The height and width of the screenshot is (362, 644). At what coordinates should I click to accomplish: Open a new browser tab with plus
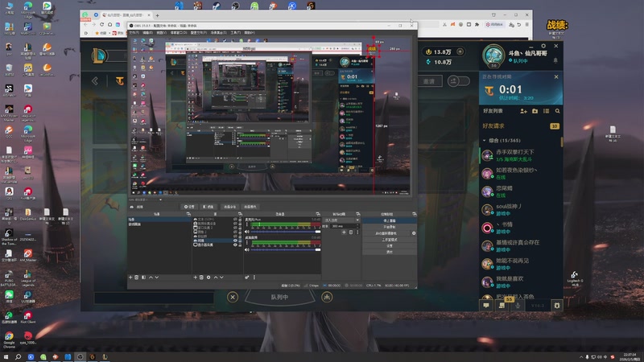(157, 15)
